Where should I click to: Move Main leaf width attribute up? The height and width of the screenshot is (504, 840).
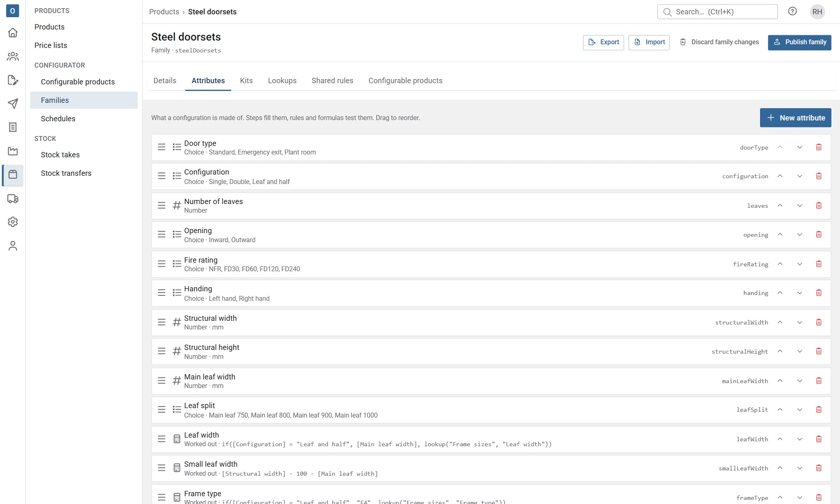tap(780, 381)
